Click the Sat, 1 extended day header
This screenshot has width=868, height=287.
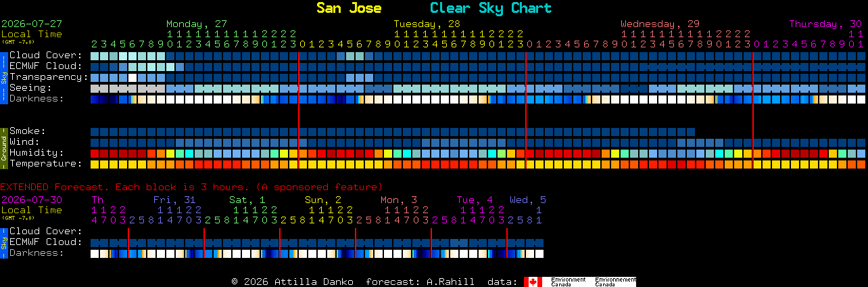click(x=247, y=200)
